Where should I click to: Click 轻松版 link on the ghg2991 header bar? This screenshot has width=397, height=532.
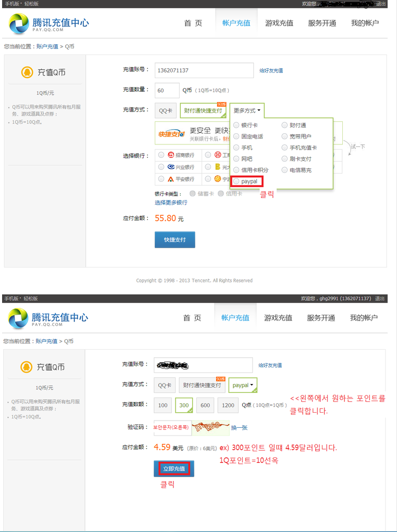point(31,299)
